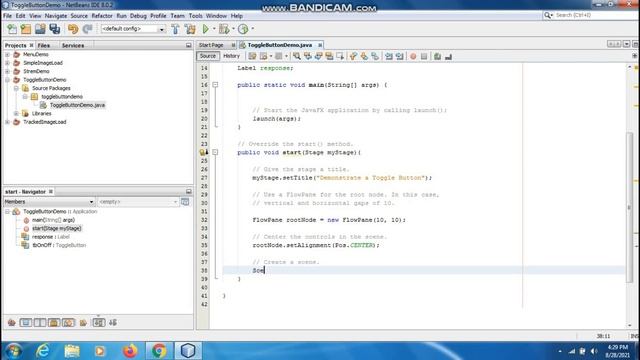Screen dimensions: 640x360
Task: Open Internet Explorer from the taskbar
Action: [43, 351]
